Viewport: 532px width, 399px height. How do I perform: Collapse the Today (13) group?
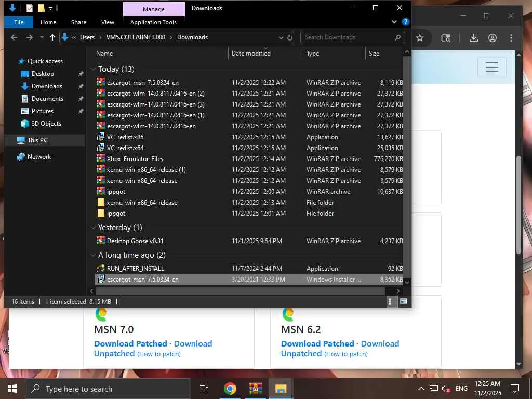[93, 69]
